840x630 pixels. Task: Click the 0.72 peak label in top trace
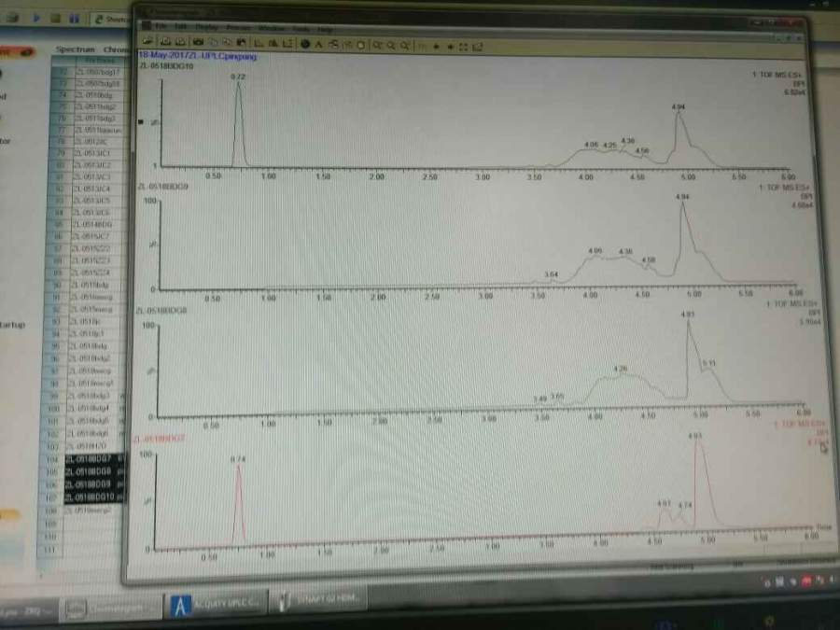238,77
